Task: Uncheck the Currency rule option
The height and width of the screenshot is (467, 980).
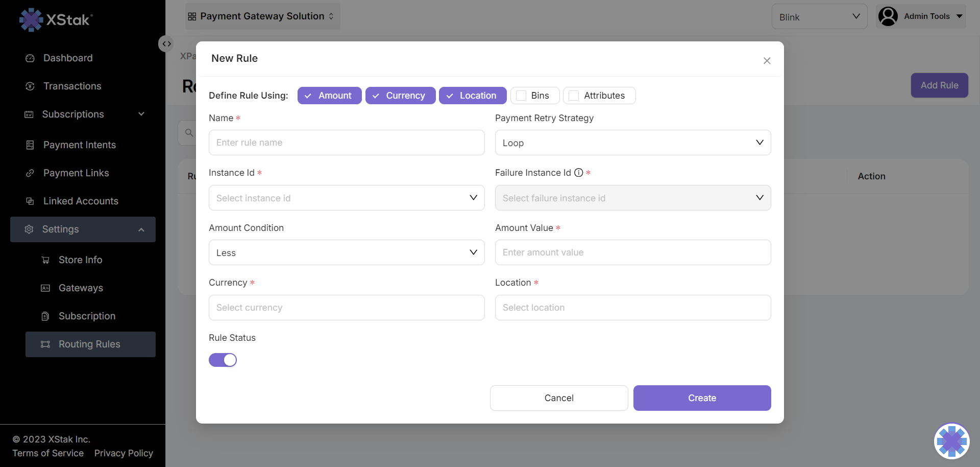Action: point(400,96)
